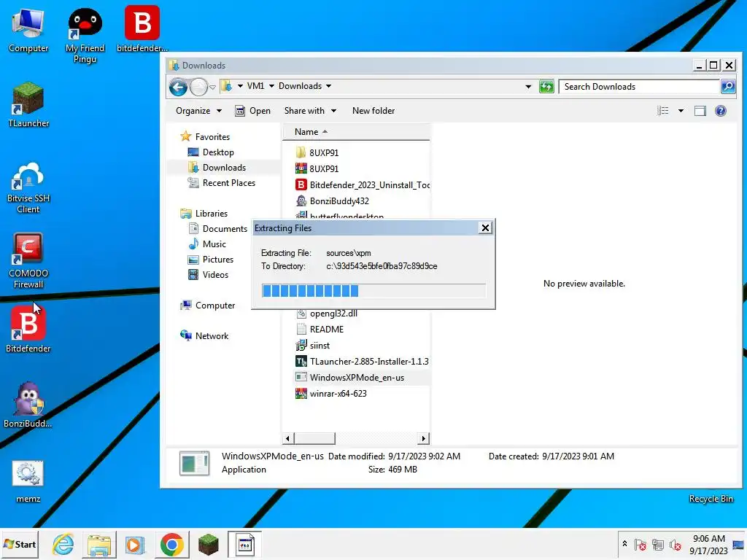Select Bitdefender_2023_Uninstall_Tool file
747x560 pixels.
(x=363, y=184)
